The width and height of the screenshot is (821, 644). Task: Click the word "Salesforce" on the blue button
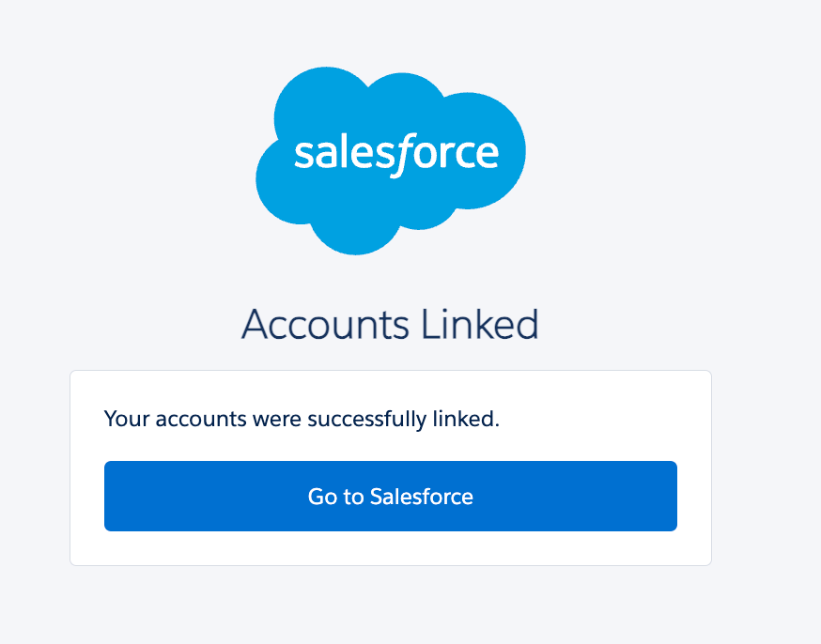421,497
